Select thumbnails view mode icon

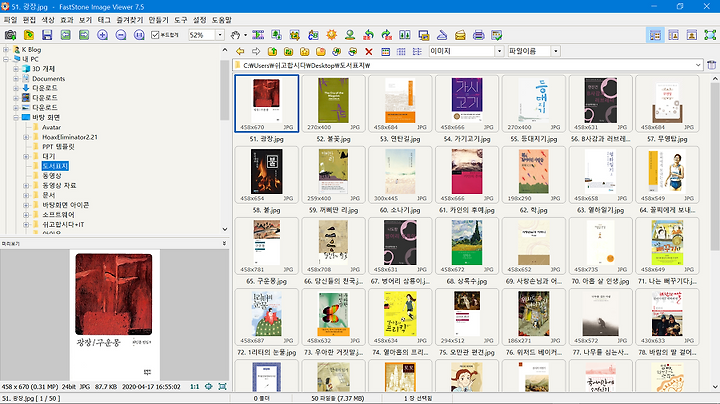(386, 51)
